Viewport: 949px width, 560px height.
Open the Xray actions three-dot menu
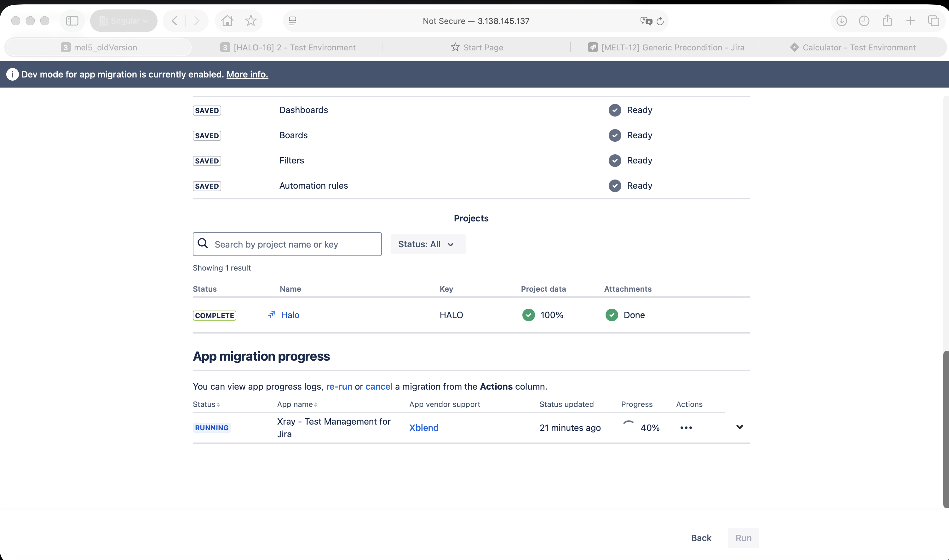tap(686, 427)
